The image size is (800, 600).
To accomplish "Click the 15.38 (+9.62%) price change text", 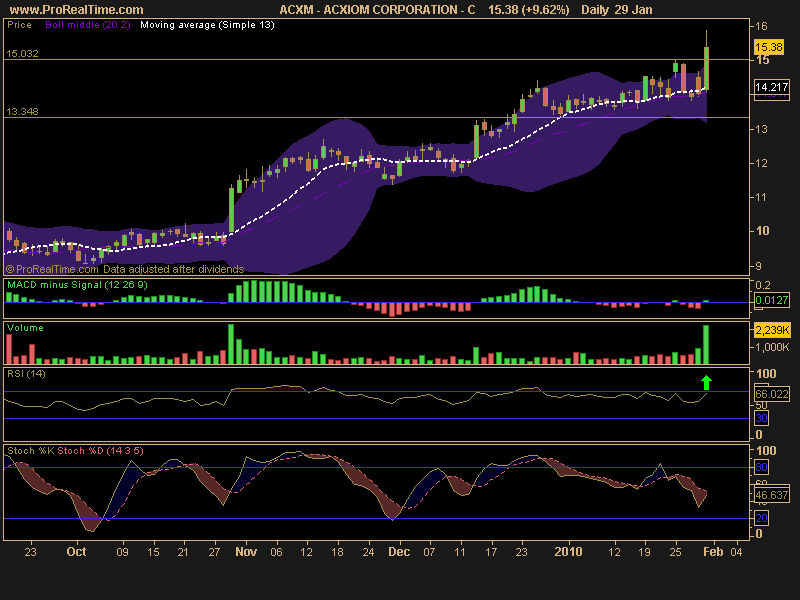I will [529, 10].
